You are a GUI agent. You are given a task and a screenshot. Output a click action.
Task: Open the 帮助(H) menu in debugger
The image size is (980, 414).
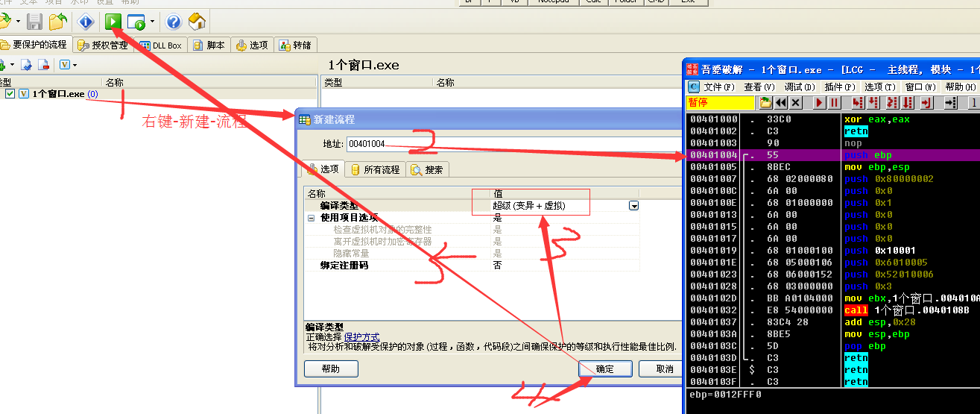click(x=960, y=87)
